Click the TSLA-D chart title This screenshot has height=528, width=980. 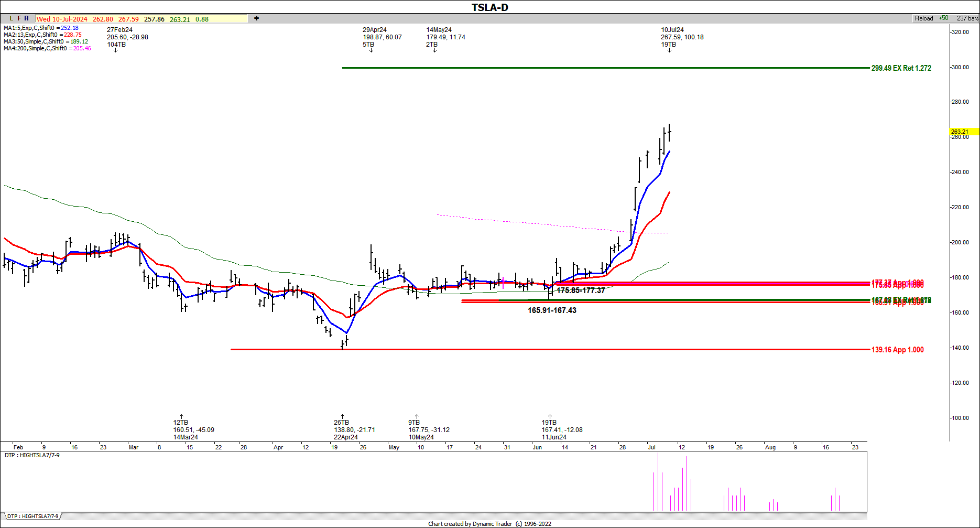[489, 7]
